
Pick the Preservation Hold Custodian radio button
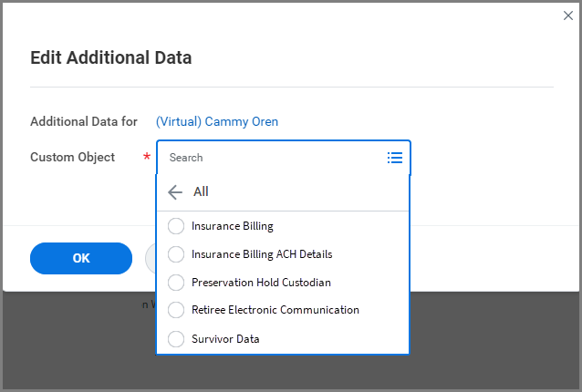176,283
